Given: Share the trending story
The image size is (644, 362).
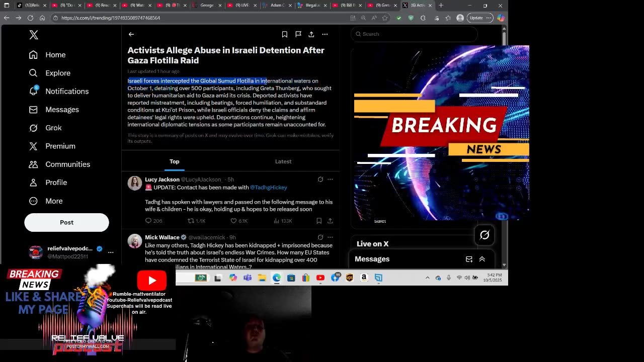Looking at the screenshot, I should tap(311, 34).
